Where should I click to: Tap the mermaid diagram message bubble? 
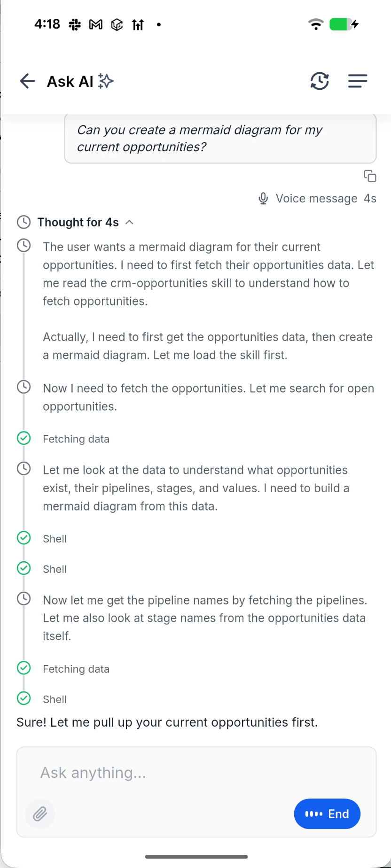(x=220, y=139)
